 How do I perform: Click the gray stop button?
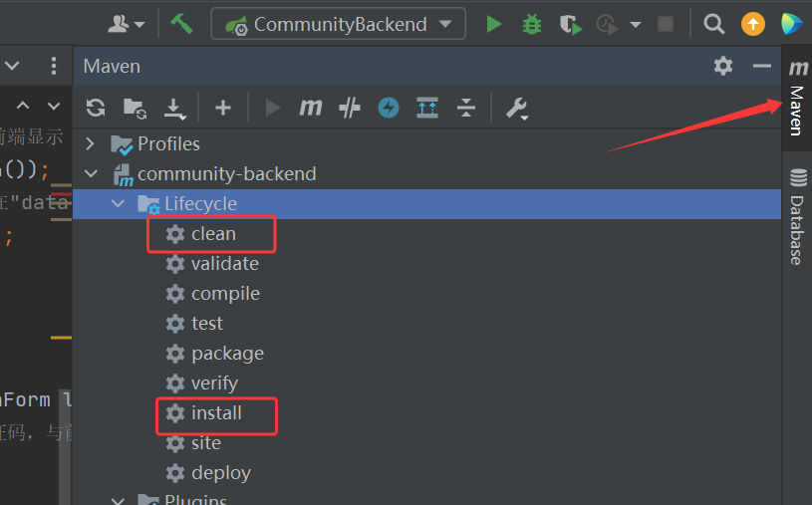pyautogui.click(x=666, y=24)
